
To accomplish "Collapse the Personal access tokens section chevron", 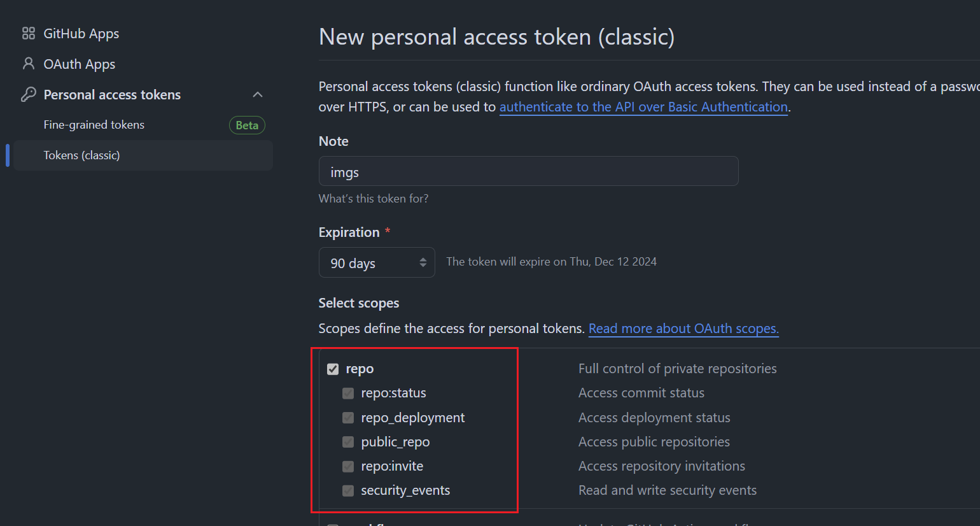I will pyautogui.click(x=258, y=95).
